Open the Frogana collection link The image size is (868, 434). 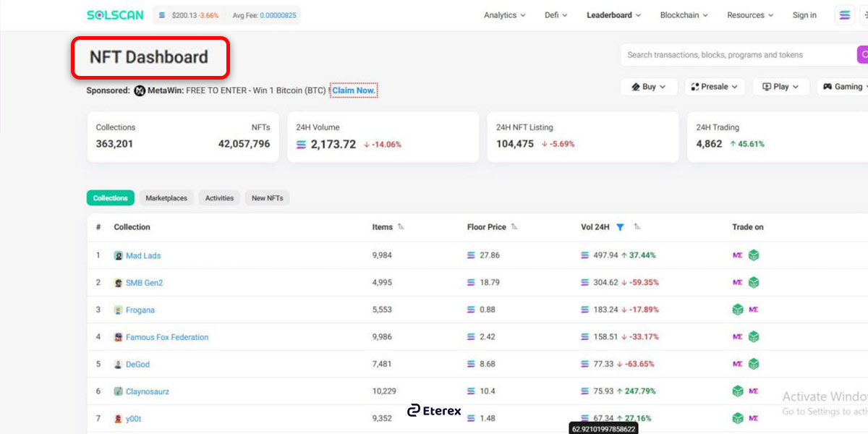pyautogui.click(x=140, y=310)
